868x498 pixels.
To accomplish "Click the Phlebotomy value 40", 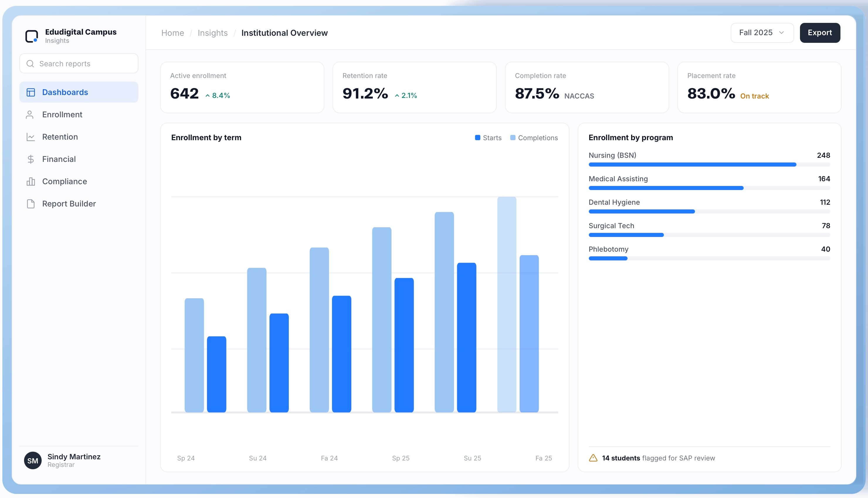I will [x=825, y=249].
